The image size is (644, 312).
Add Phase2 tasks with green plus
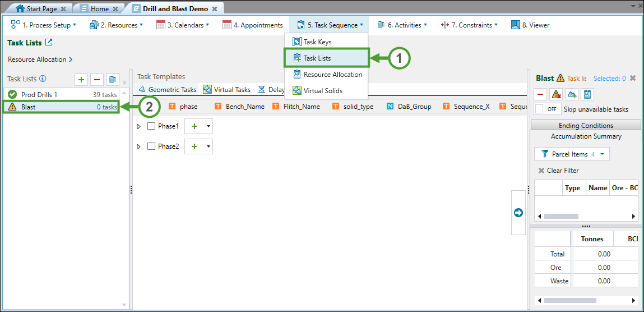194,146
